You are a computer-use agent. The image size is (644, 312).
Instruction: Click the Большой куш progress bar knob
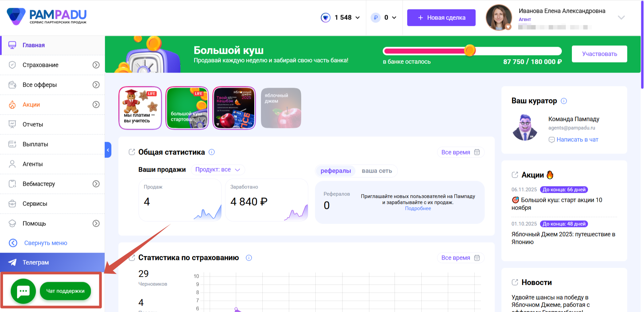pos(470,51)
